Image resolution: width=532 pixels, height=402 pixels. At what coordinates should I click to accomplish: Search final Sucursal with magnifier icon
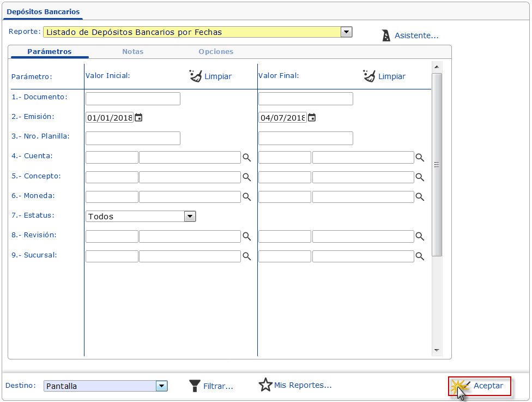tap(420, 256)
